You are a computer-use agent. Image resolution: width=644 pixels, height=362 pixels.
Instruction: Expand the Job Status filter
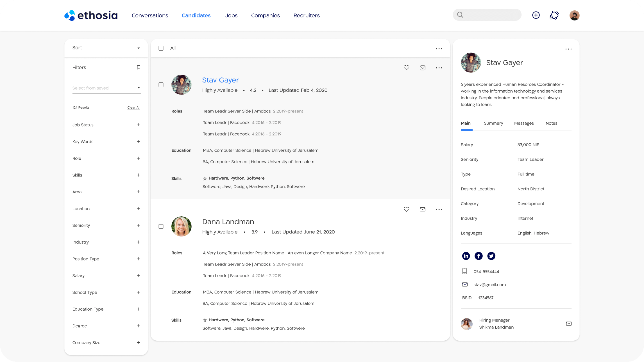pos(138,125)
